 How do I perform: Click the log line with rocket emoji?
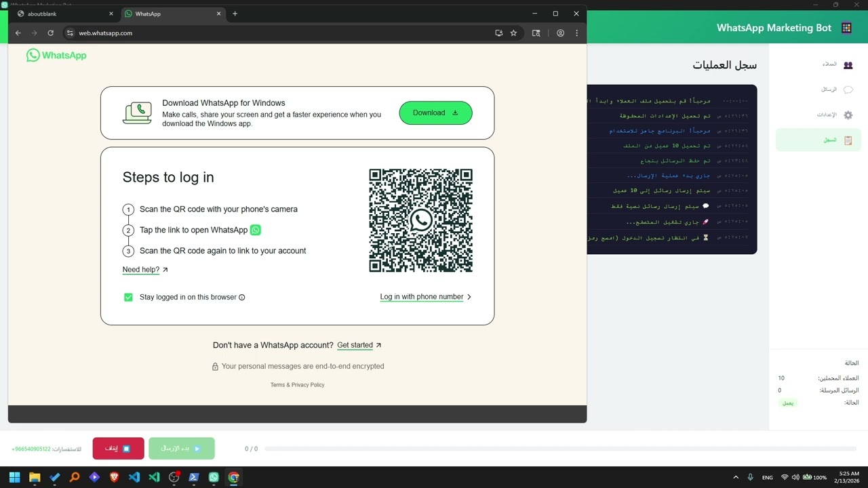(x=667, y=222)
